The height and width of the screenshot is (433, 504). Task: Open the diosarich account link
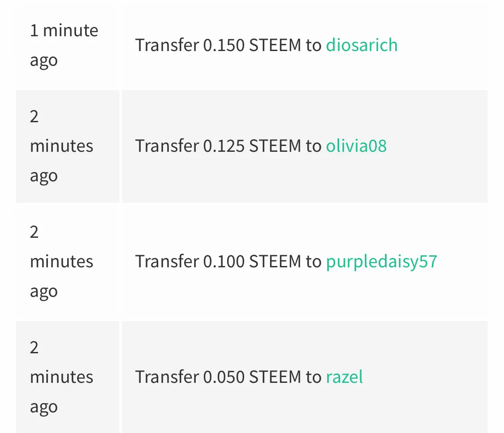[362, 45]
